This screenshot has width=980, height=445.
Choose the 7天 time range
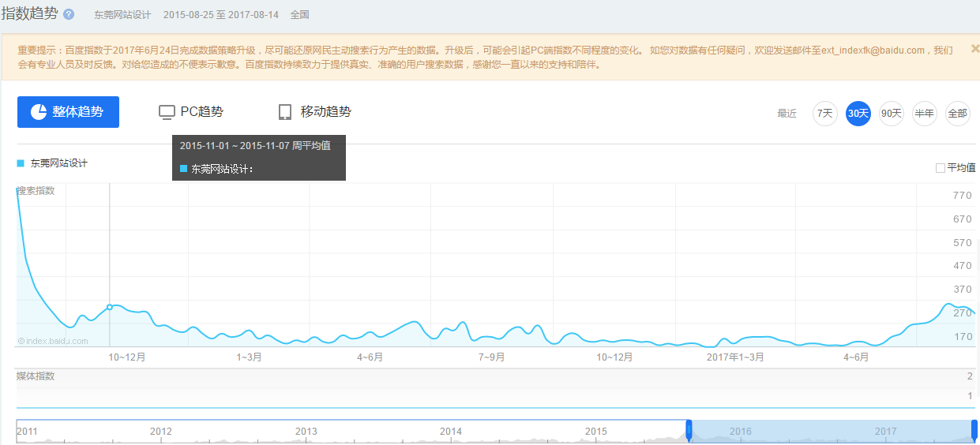825,114
